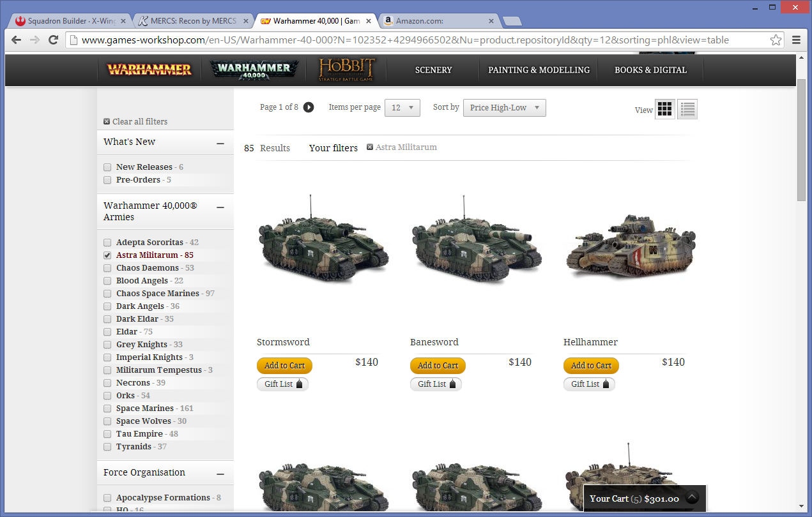Remove the Astra Militarum filter x icon

[x=370, y=147]
